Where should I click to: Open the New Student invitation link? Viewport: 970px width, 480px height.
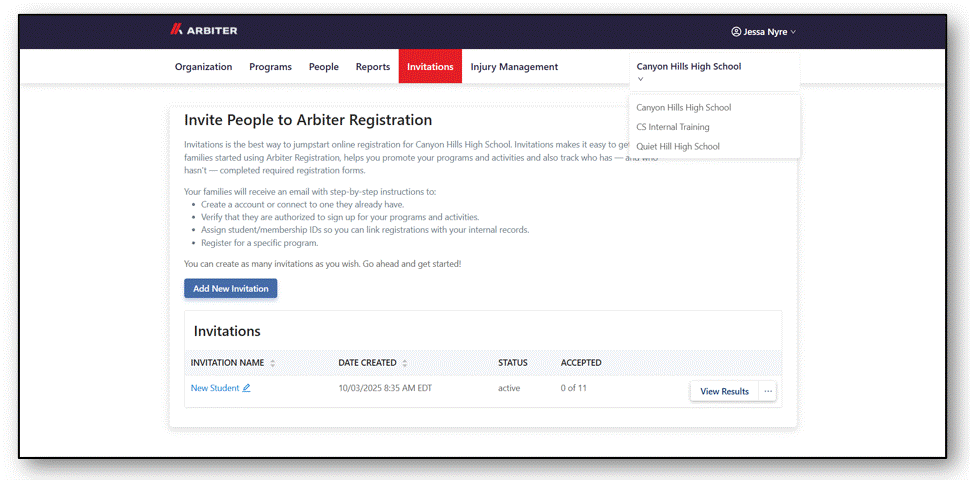point(215,388)
